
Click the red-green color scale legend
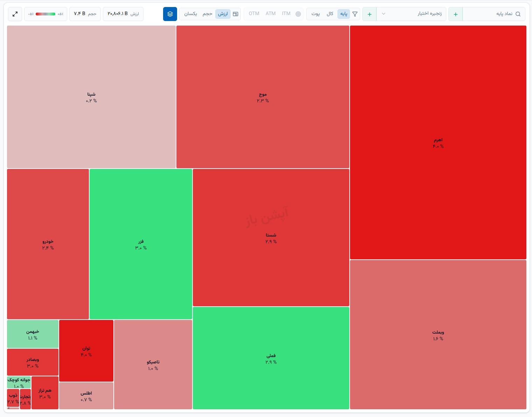(45, 14)
